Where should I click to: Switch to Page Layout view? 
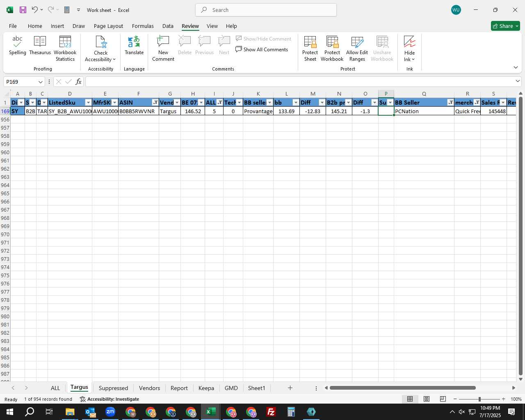click(x=427, y=399)
